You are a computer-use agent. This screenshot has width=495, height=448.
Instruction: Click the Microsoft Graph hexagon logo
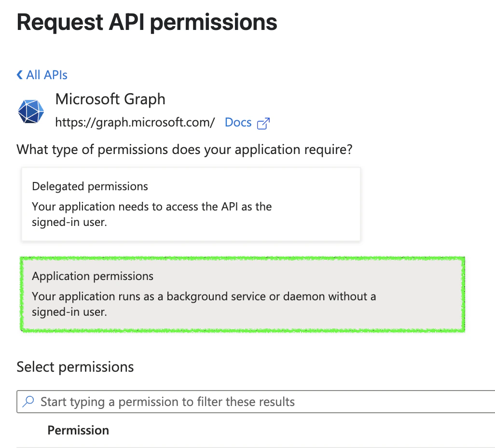point(30,111)
